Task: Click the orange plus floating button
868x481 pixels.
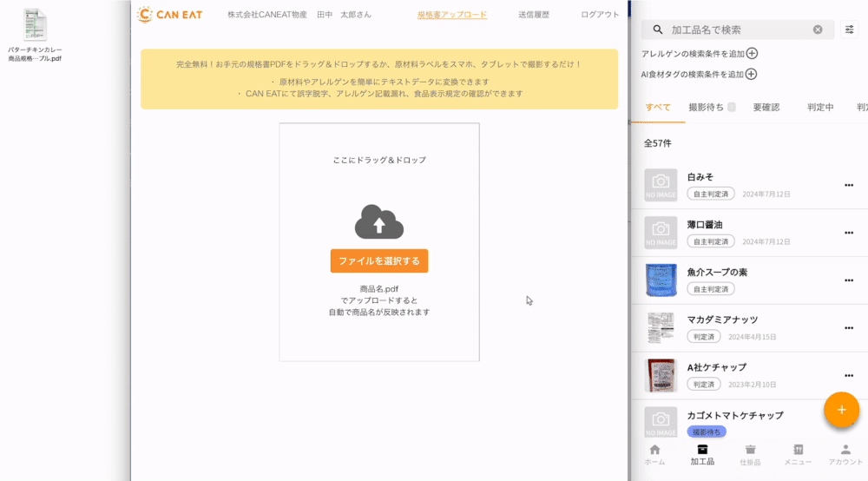Action: [x=841, y=410]
